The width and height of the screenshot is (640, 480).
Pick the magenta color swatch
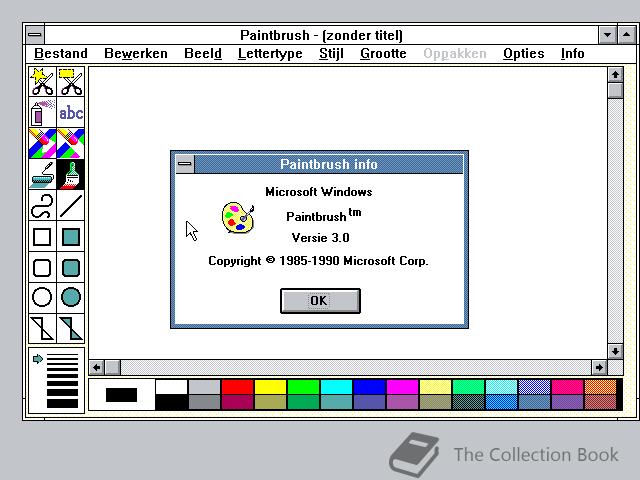click(402, 387)
